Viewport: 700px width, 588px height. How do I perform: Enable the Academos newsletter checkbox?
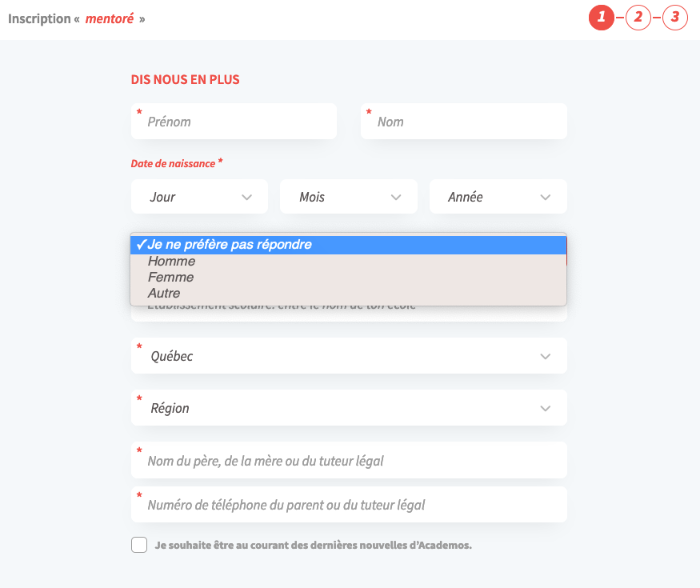[x=139, y=546]
